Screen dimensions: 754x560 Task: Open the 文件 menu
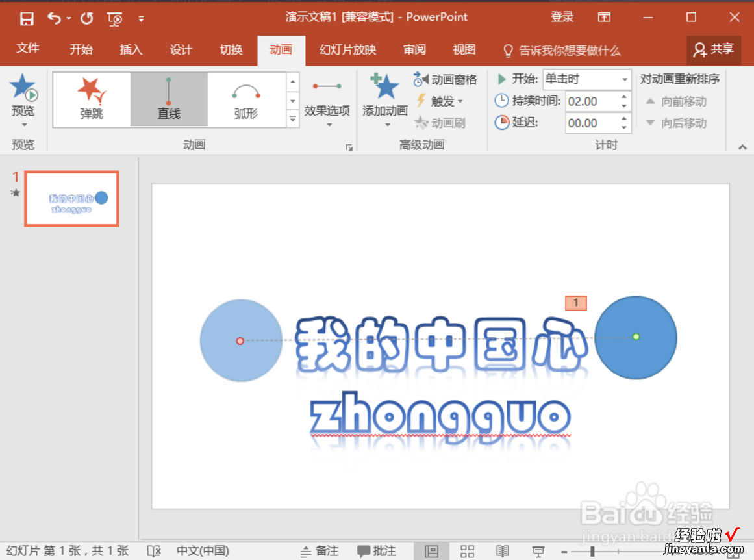point(27,48)
